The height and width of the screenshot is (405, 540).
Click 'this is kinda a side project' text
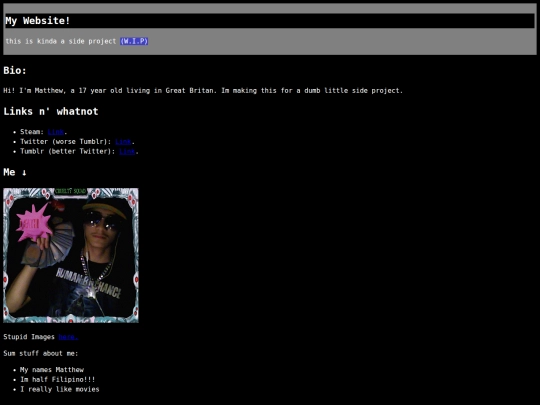pos(61,41)
